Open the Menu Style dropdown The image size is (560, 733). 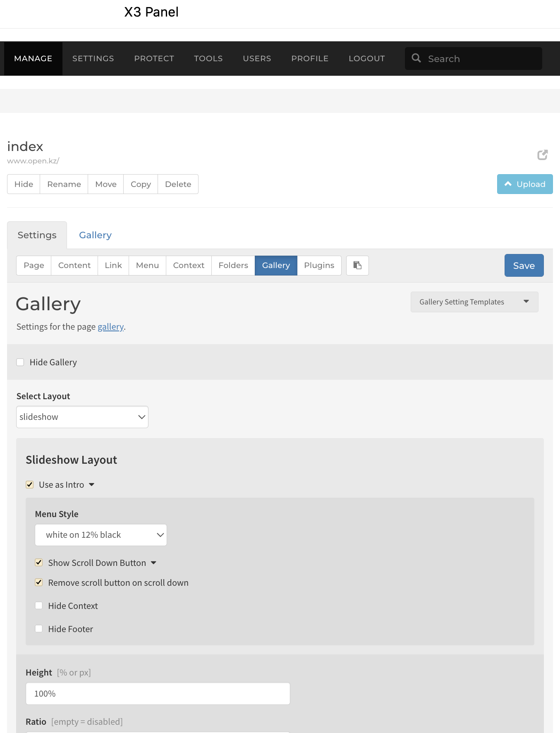coord(101,535)
